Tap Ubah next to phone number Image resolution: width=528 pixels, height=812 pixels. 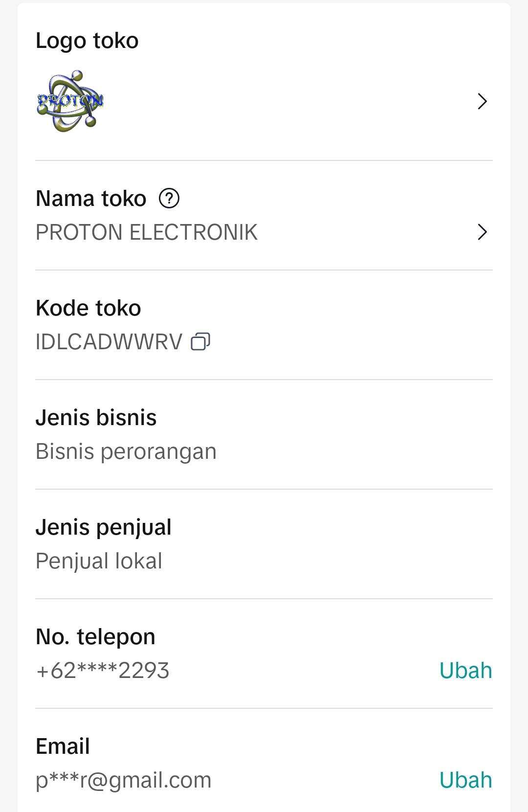(x=465, y=670)
